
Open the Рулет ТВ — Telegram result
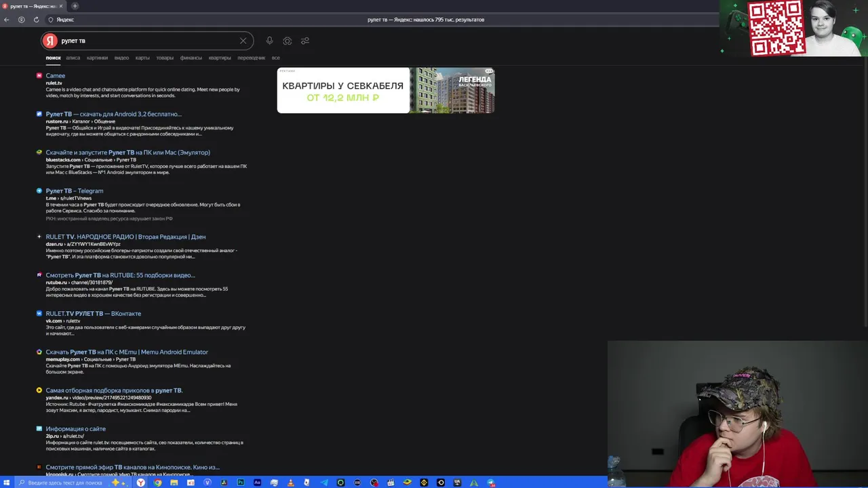75,191
